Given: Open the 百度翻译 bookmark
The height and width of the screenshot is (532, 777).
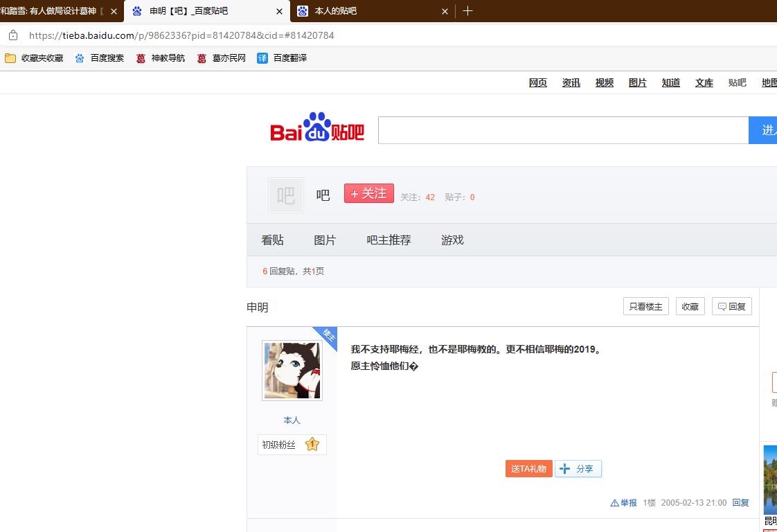Looking at the screenshot, I should [x=282, y=58].
